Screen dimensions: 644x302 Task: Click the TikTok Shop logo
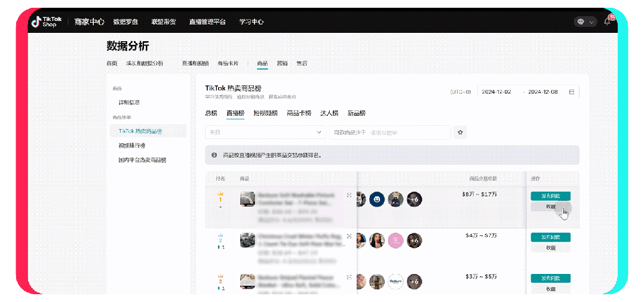point(47,21)
